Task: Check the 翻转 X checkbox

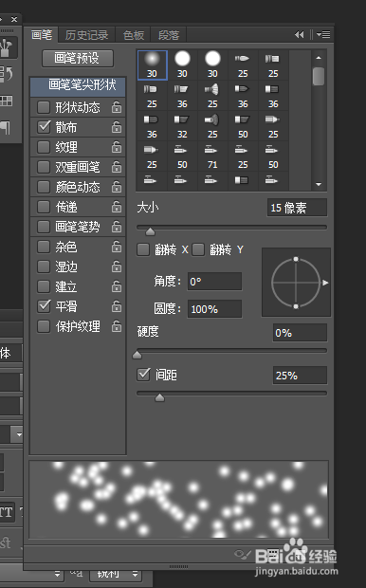Action: click(143, 249)
